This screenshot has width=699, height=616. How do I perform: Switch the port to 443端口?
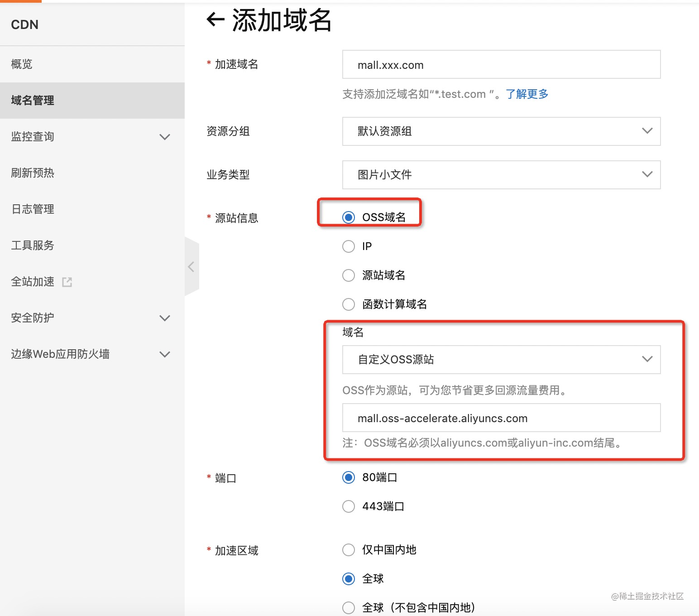point(348,506)
